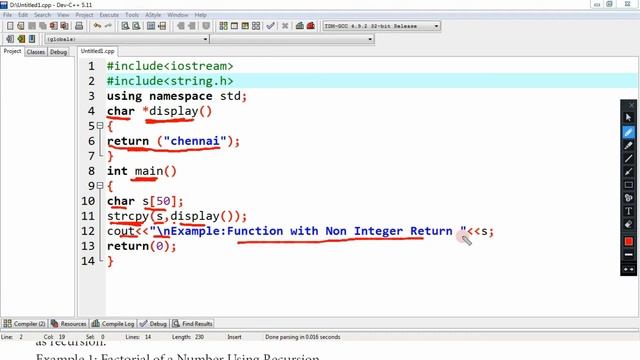The height and width of the screenshot is (360, 640).
Task: Click line number 14 in gutter
Action: pos(88,261)
